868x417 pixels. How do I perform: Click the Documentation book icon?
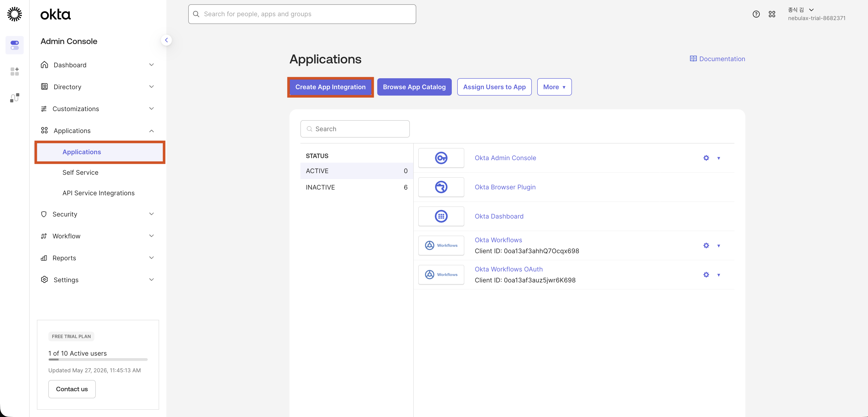(693, 59)
